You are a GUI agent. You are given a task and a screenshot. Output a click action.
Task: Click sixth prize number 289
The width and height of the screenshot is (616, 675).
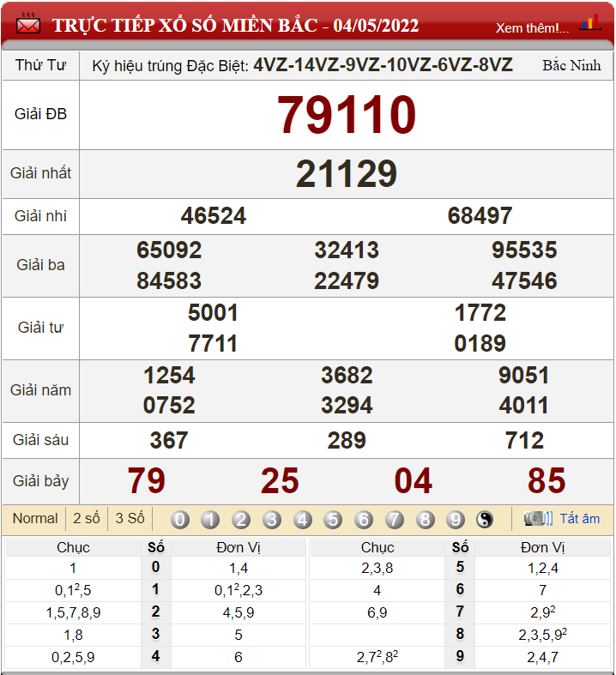[x=347, y=441]
